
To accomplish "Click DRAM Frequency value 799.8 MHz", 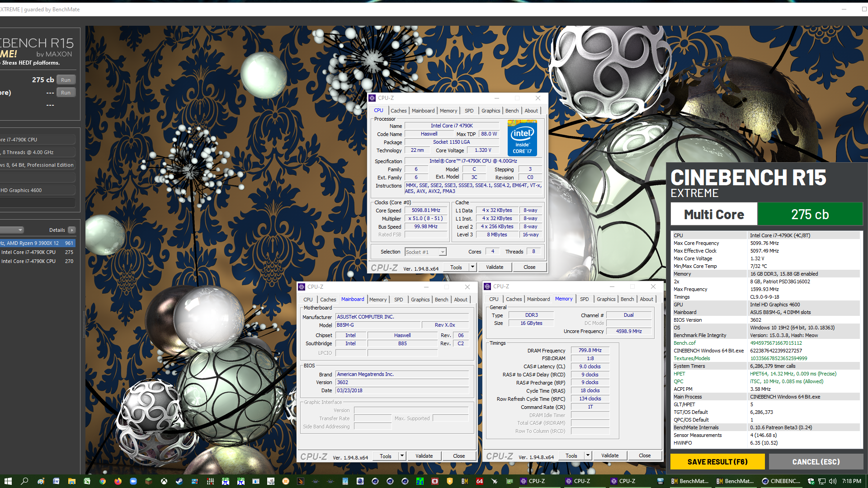I will click(x=590, y=350).
